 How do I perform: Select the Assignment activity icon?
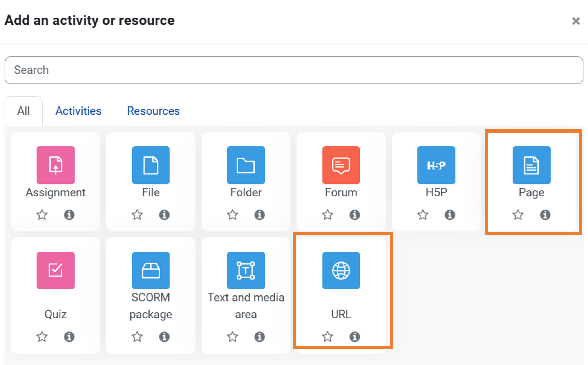click(56, 165)
